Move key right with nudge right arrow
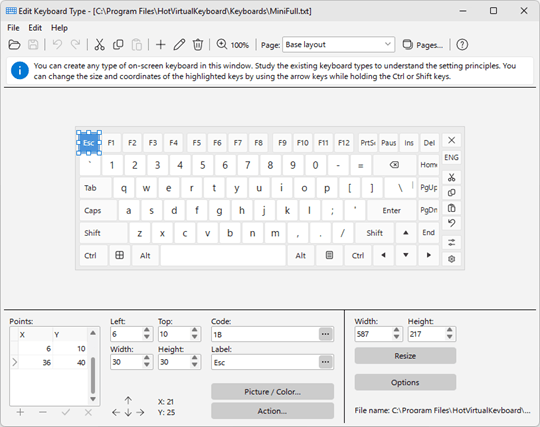This screenshot has width=540, height=427. pyautogui.click(x=140, y=413)
